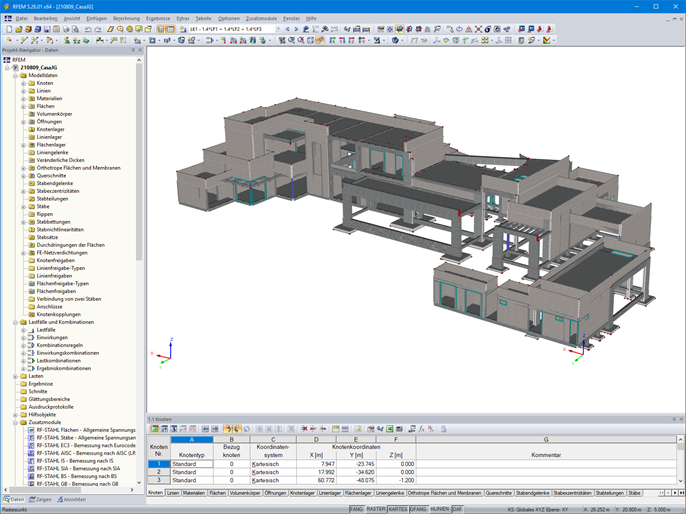Toggle KARTES in status bar
The width and height of the screenshot is (686, 514).
[398, 510]
